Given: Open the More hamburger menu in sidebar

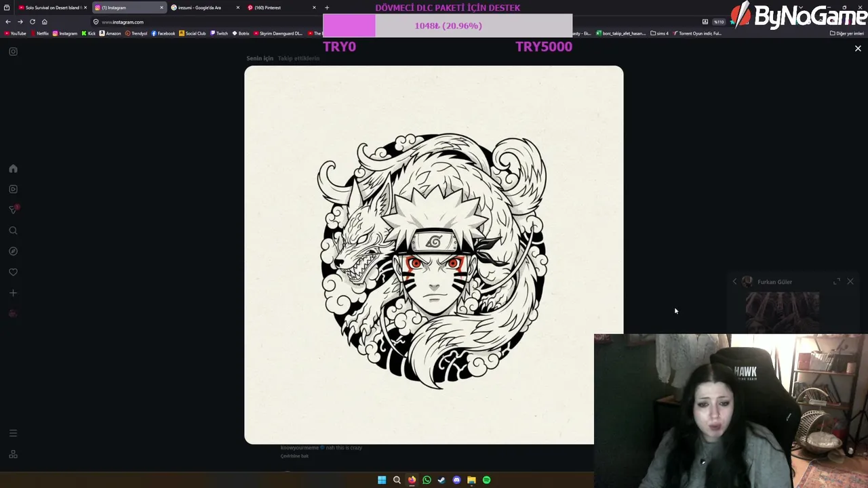Looking at the screenshot, I should 13,433.
